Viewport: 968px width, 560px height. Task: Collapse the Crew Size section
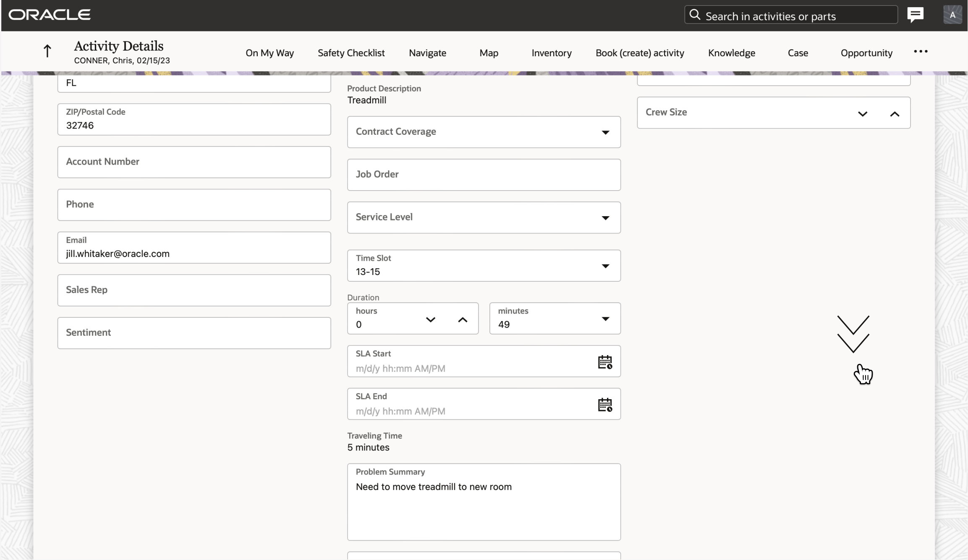point(895,113)
